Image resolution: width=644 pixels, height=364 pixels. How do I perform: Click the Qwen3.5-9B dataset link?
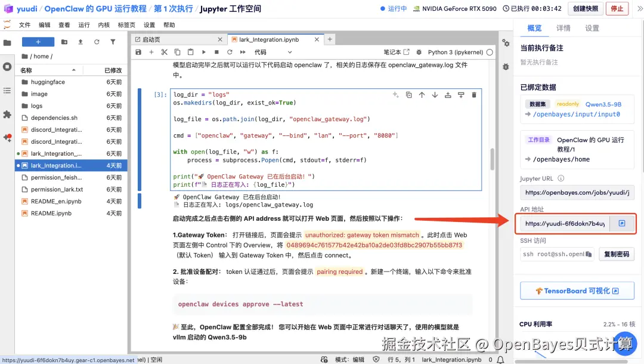[603, 104]
